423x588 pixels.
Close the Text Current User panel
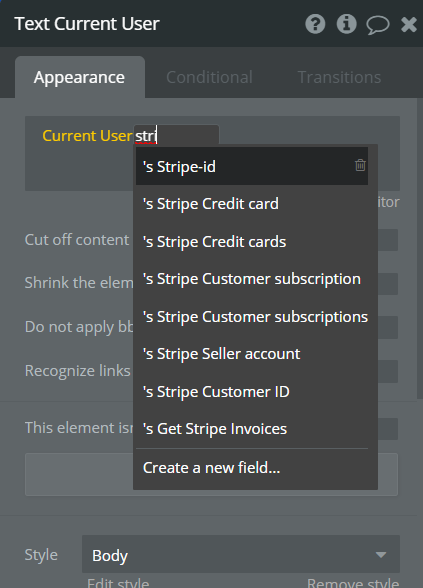409,25
